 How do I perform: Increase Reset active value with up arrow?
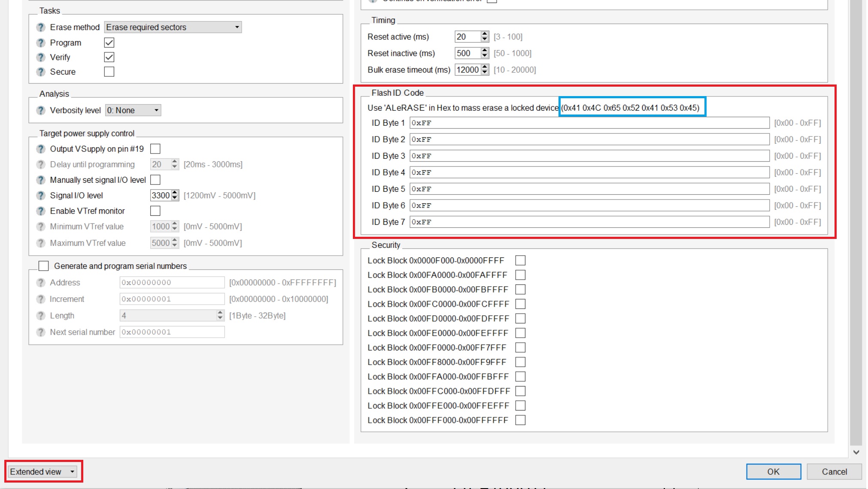click(x=485, y=34)
